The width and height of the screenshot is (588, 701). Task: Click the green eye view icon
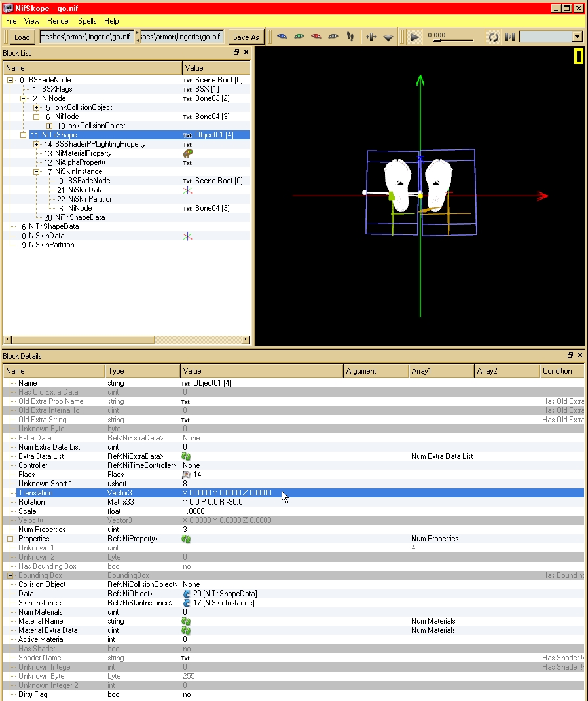click(299, 37)
